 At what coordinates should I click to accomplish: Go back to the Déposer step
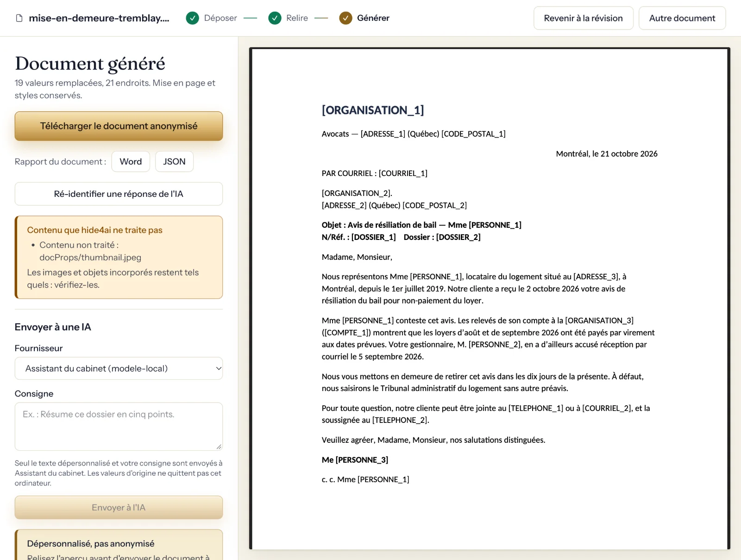[220, 18]
